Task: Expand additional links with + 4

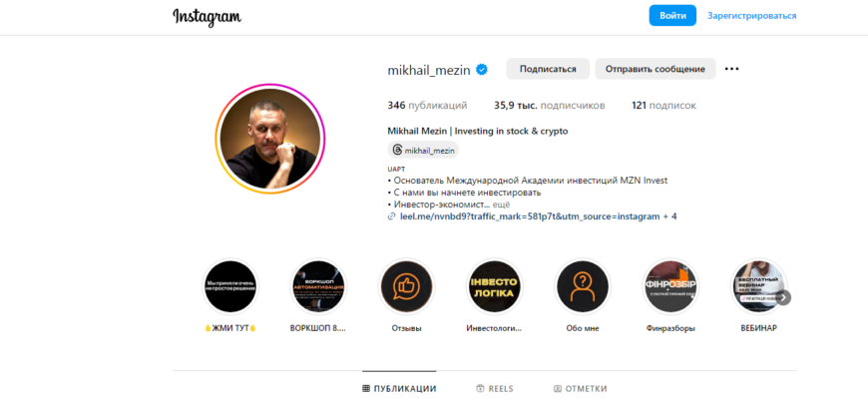Action: point(669,216)
